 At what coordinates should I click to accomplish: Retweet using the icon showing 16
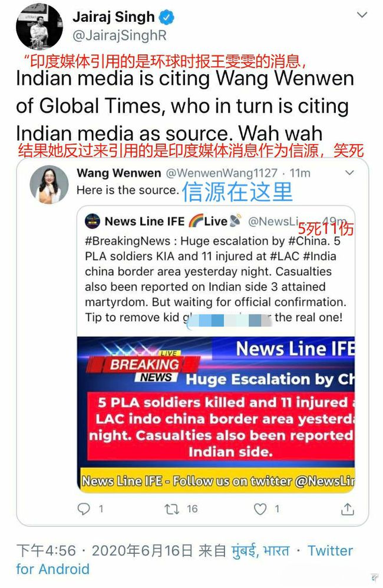tap(172, 509)
